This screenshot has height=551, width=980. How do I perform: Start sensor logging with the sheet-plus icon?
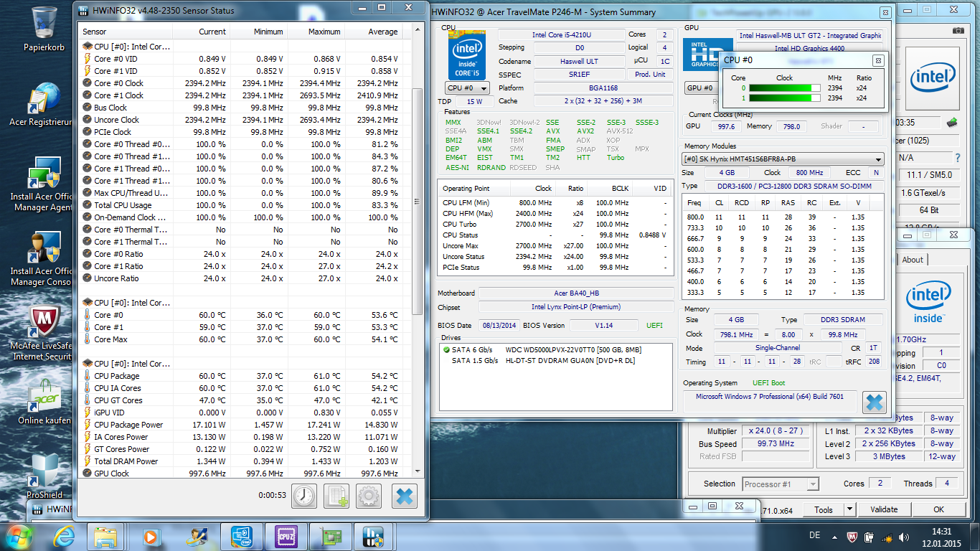pos(336,496)
